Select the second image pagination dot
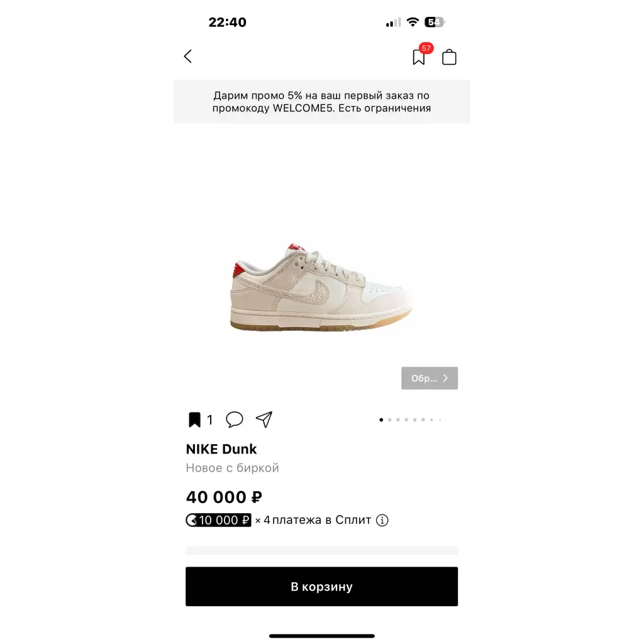The height and width of the screenshot is (644, 644). pyautogui.click(x=390, y=419)
